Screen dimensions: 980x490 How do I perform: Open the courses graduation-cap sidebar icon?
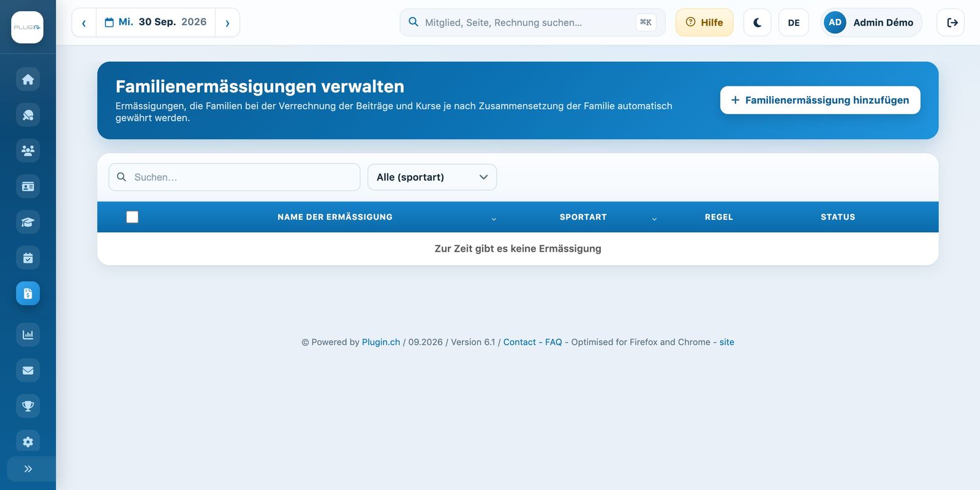coord(28,222)
